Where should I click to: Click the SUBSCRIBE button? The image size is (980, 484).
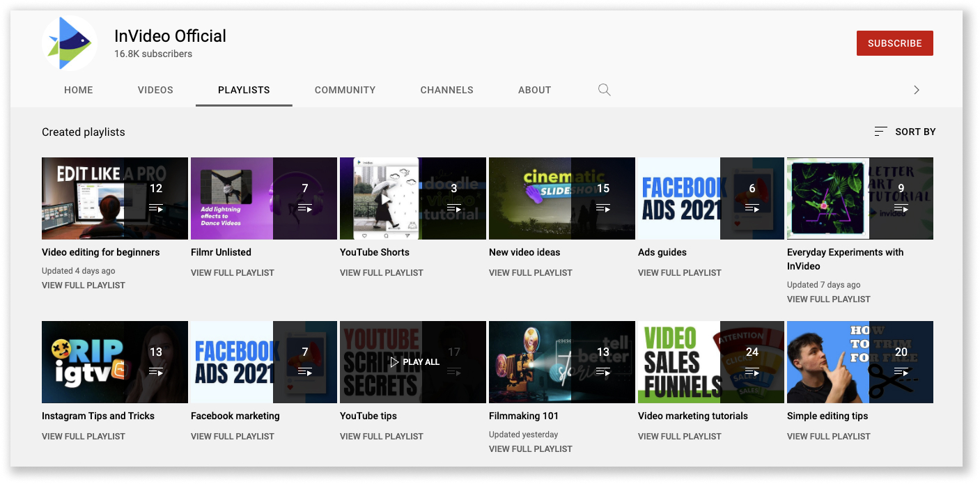click(x=894, y=42)
